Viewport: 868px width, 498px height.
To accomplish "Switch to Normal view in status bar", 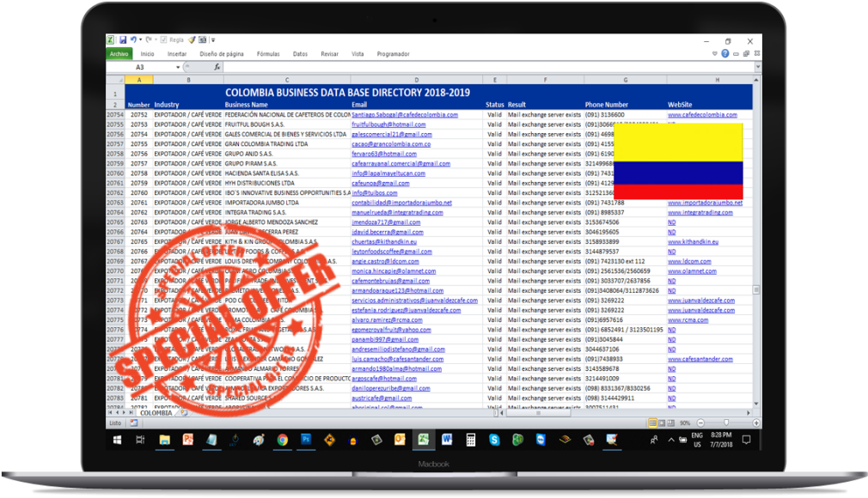I will click(x=652, y=422).
